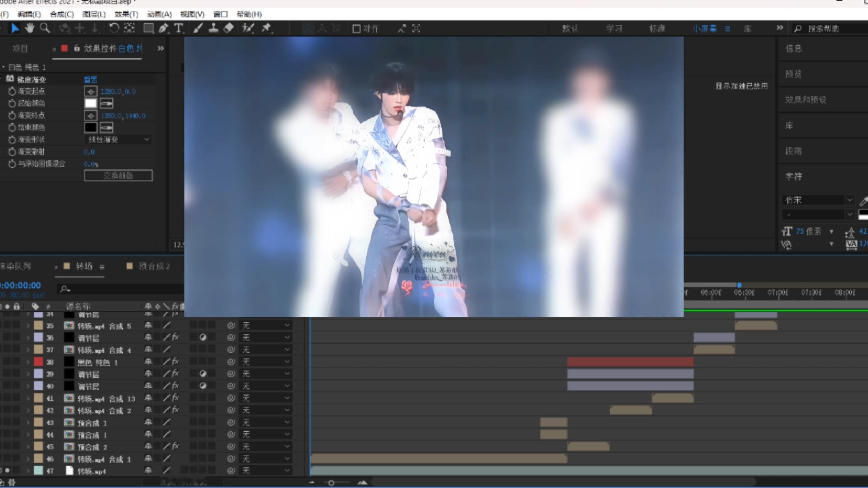The height and width of the screenshot is (488, 868).
Task: Toggle adjustment layer switch on layer 40
Action: point(203,386)
